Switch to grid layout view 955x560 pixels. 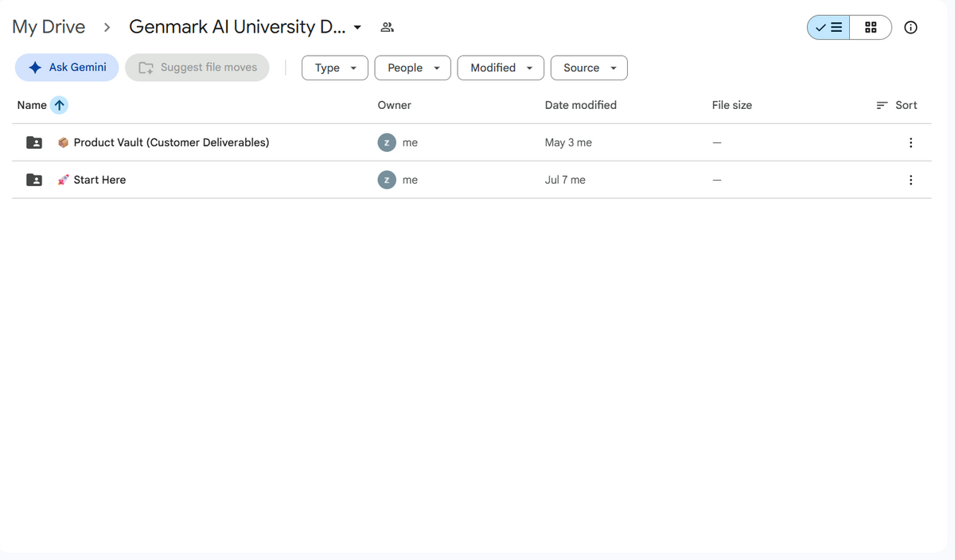[871, 27]
